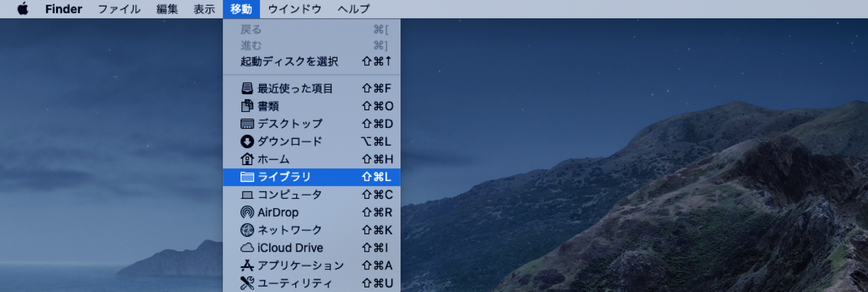Click the Desktop (デスクトップ) icon
This screenshot has height=292, width=868.
coord(247,124)
